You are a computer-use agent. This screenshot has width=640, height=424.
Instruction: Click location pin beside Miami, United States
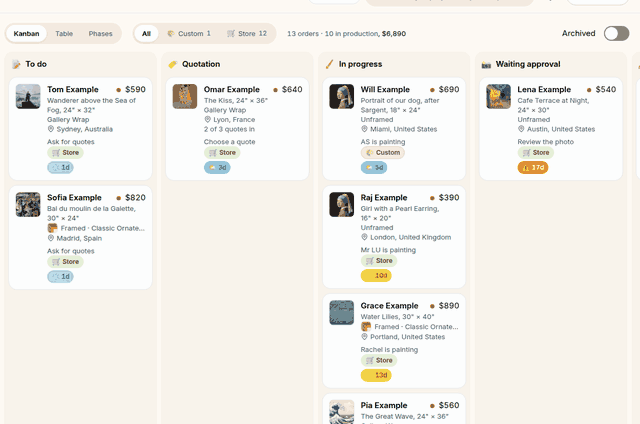[364, 129]
